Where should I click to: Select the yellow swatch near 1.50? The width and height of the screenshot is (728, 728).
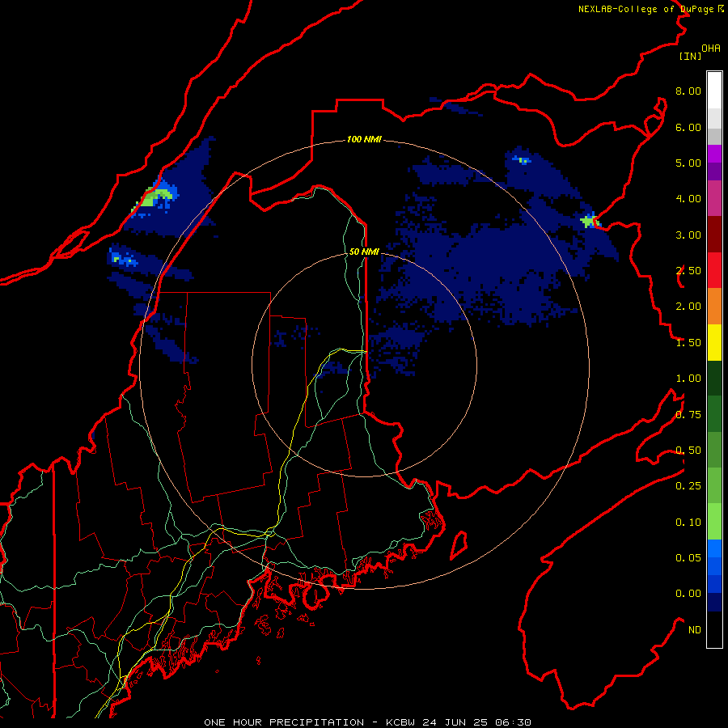tap(714, 342)
